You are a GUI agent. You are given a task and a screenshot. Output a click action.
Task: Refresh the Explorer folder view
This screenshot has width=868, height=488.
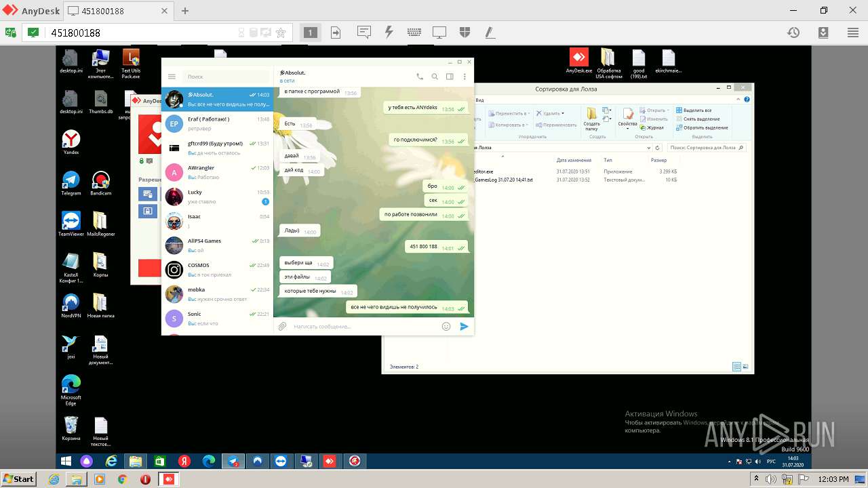(x=658, y=147)
